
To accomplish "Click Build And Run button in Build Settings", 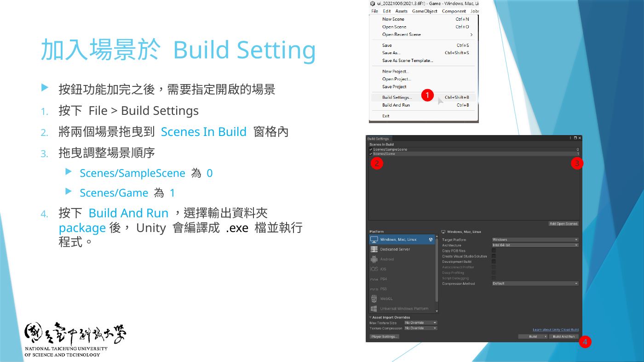I will coord(563,337).
